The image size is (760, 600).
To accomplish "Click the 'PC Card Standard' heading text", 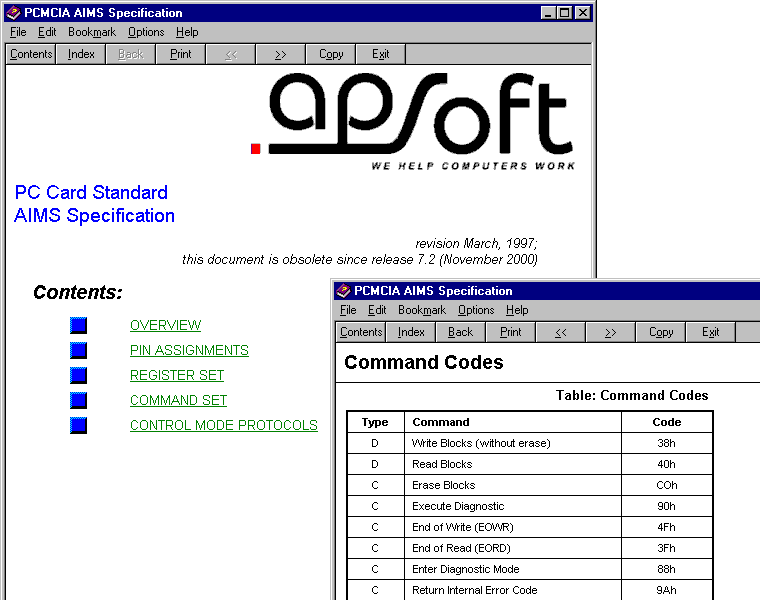I will pos(91,192).
